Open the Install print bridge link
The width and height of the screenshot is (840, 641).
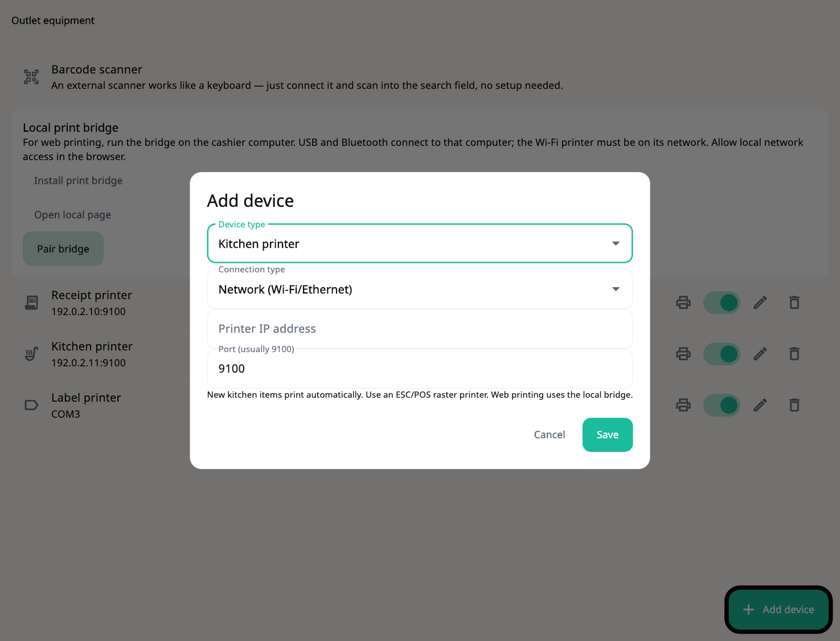(78, 181)
